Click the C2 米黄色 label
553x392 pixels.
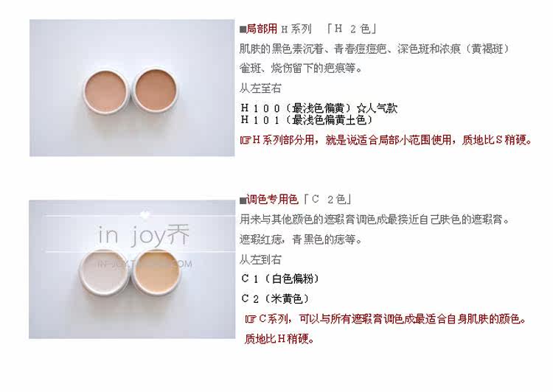[275, 298]
